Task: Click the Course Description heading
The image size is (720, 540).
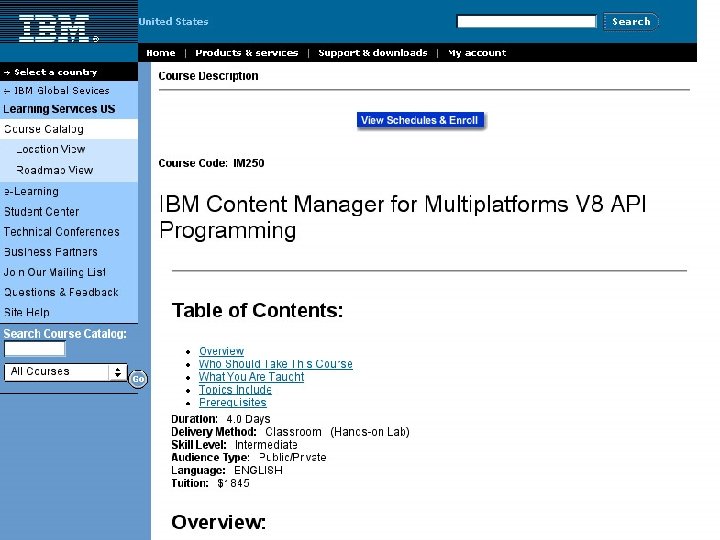Action: 208,76
